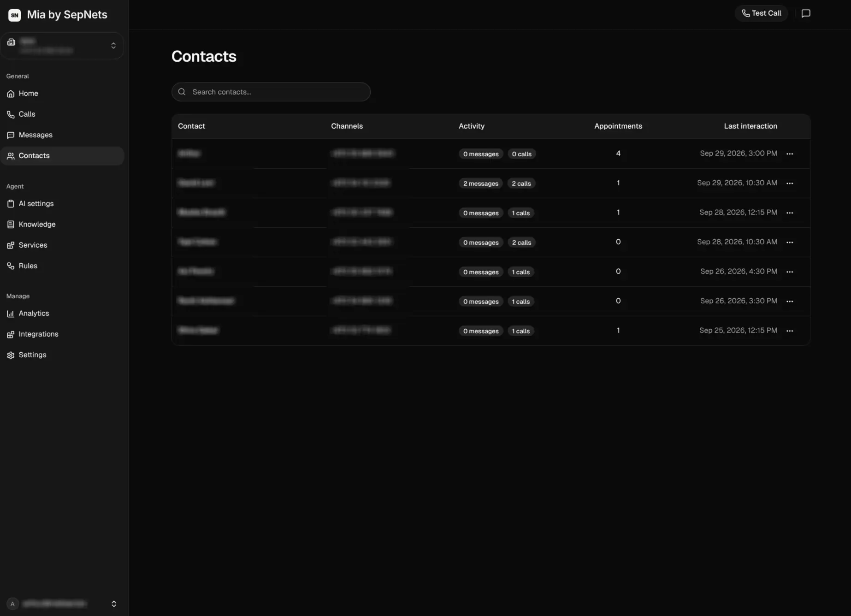Expand the user account menu at bottom
Image resolution: width=851 pixels, height=616 pixels.
tap(114, 604)
